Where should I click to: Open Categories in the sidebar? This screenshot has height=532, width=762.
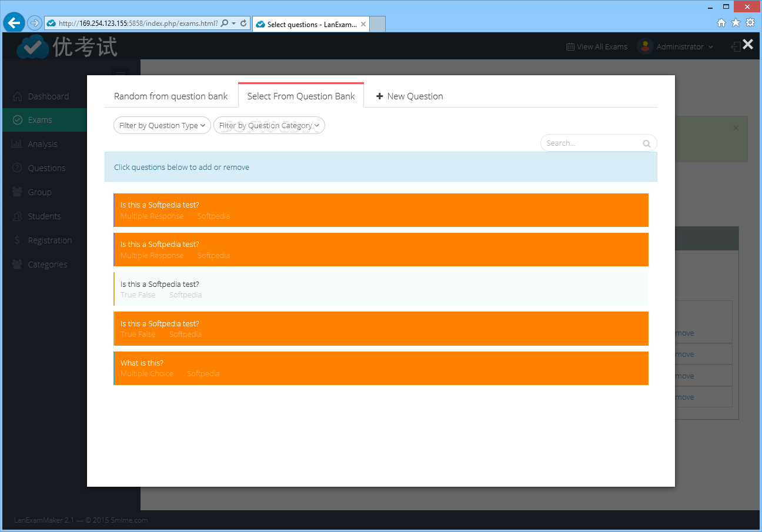click(x=48, y=265)
